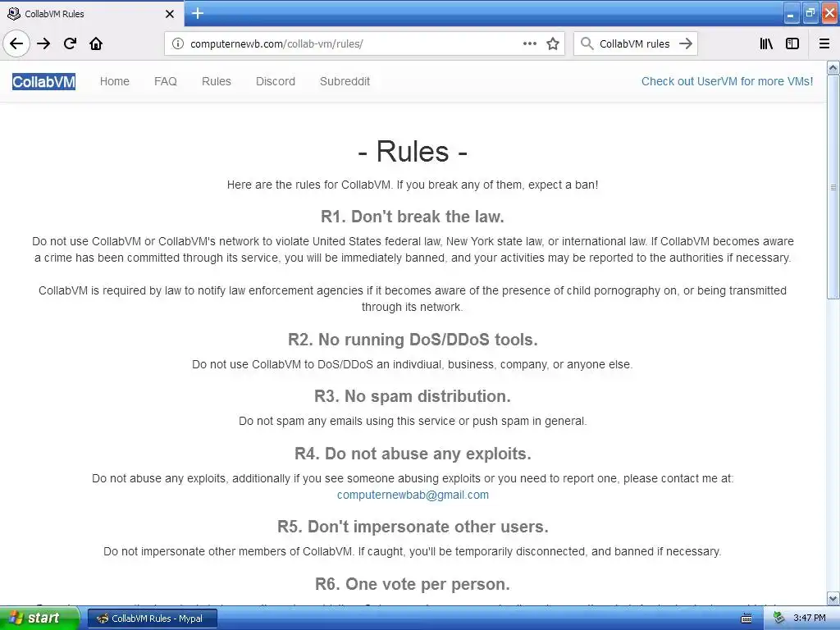Open the Discord nav link
This screenshot has height=630, width=840.
point(276,81)
